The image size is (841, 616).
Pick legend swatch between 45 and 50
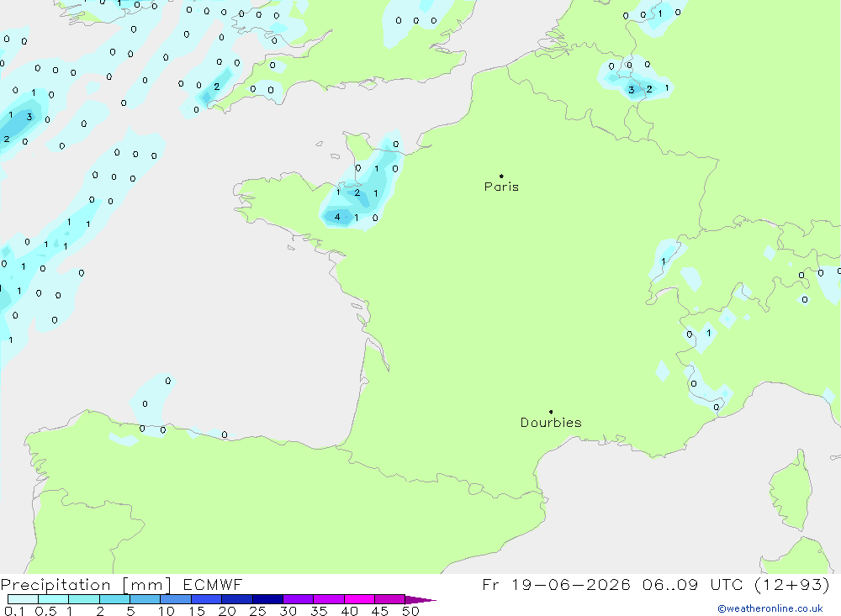coord(389,599)
